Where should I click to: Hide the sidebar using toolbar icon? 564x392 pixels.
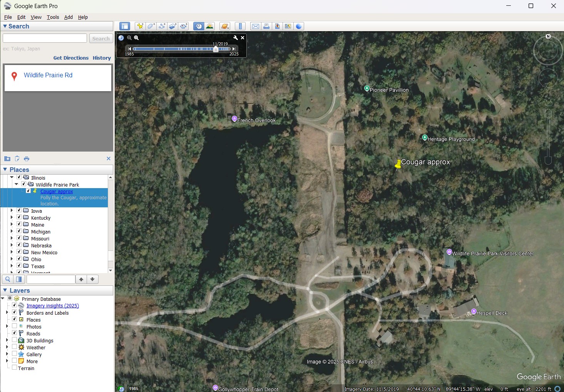point(124,26)
